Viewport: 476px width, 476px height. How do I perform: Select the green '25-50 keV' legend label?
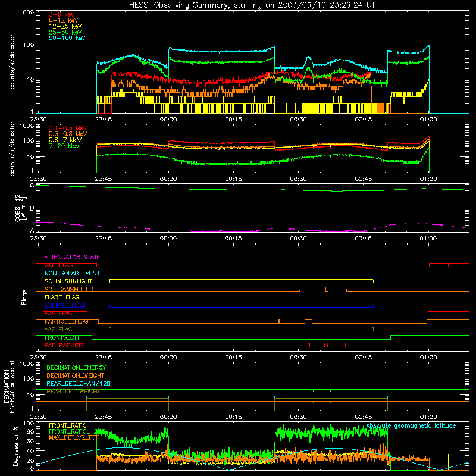click(65, 32)
